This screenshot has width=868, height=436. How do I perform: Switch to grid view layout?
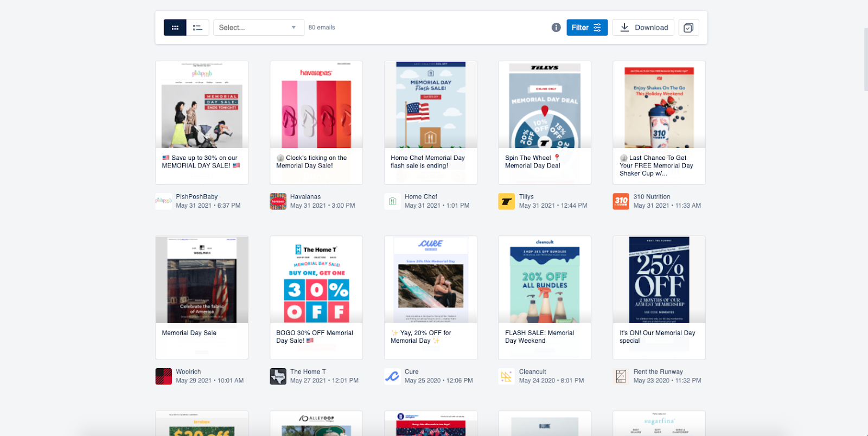pyautogui.click(x=175, y=28)
